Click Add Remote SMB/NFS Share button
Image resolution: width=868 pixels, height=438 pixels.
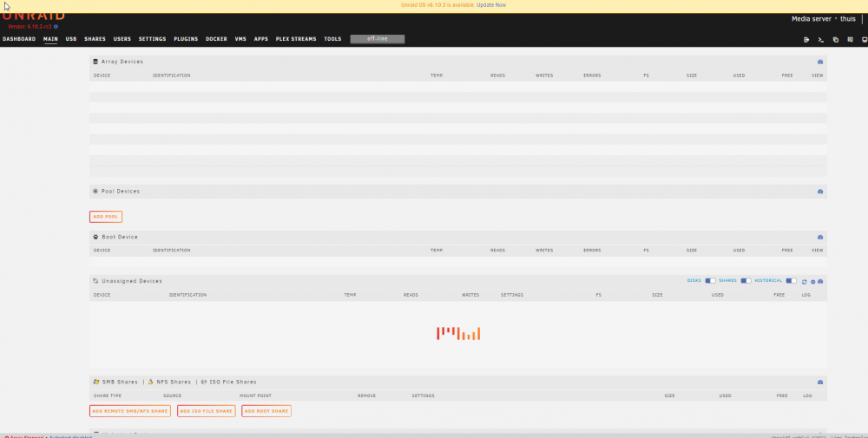[130, 411]
